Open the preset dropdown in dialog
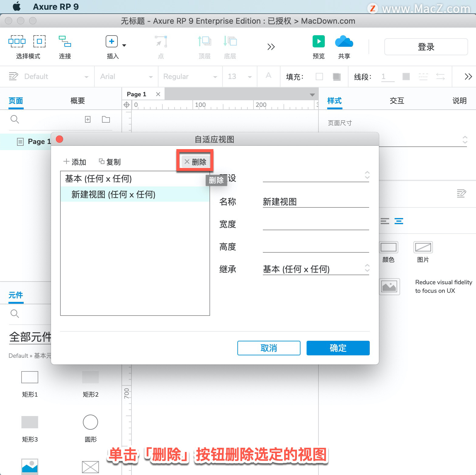476x475 pixels. 316,176
